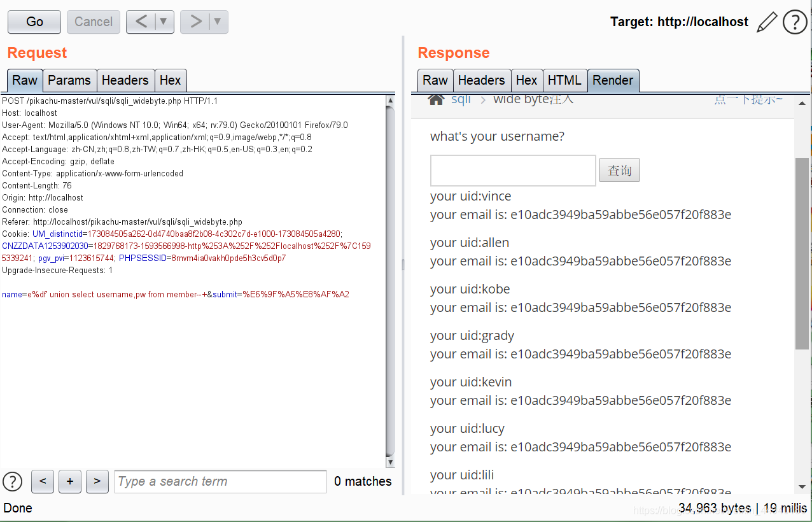Open help via top-right question mark icon
The width and height of the screenshot is (812, 522).
795,22
